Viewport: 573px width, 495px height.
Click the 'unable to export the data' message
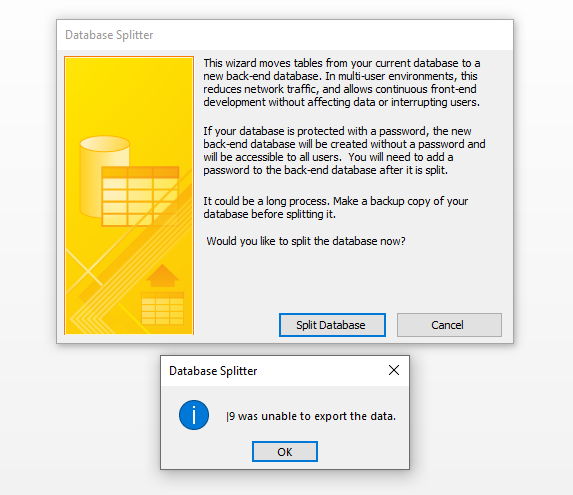coord(311,416)
